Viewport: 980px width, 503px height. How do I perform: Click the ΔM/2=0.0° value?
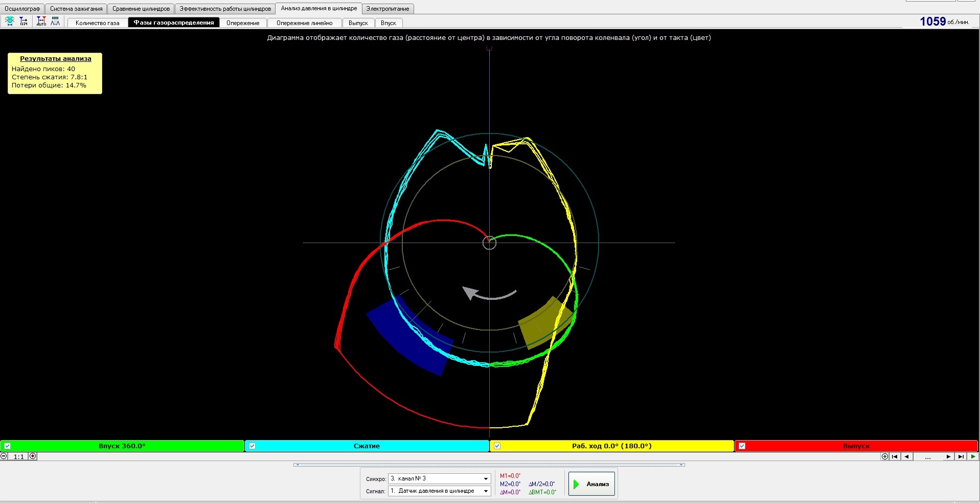[542, 484]
